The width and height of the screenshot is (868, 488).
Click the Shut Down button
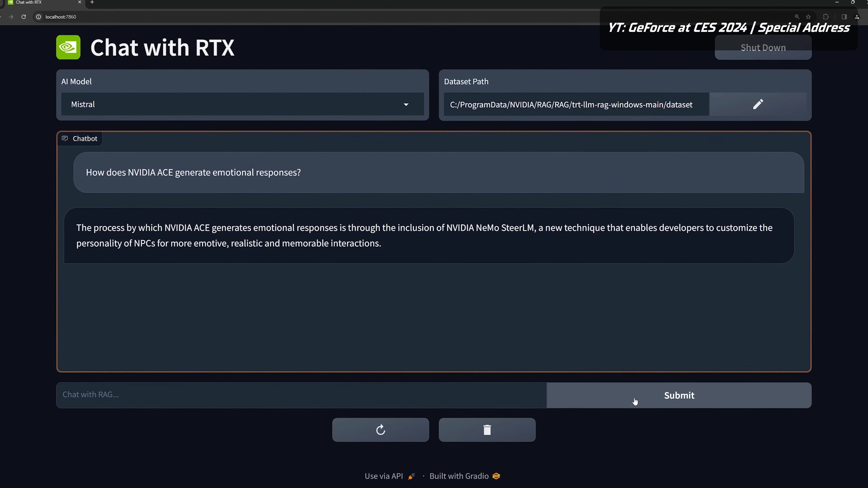click(763, 47)
